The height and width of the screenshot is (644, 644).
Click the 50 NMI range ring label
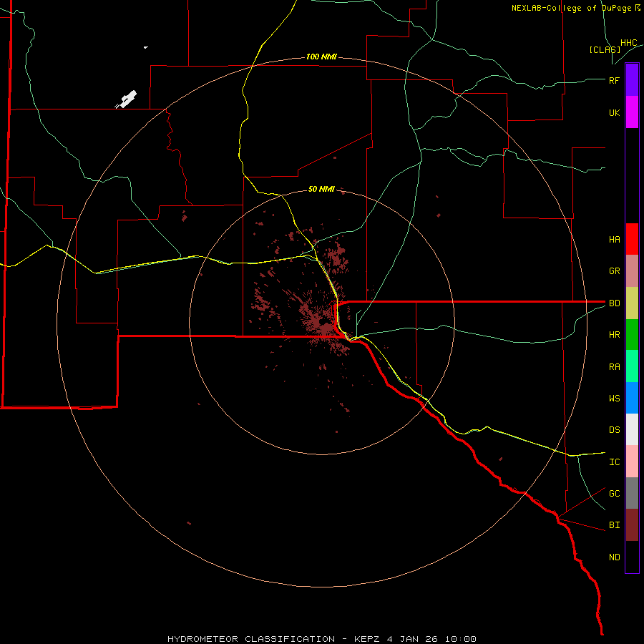(321, 189)
